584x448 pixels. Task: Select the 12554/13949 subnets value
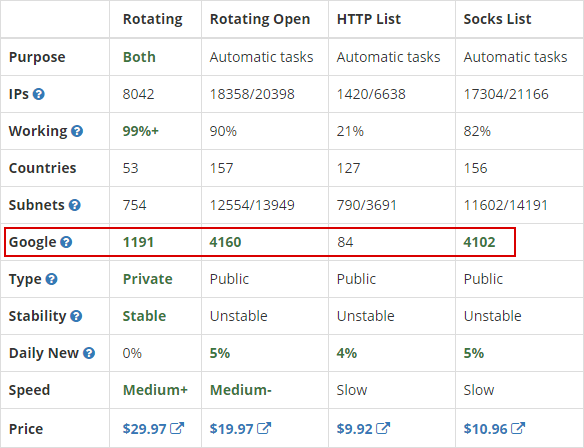(x=252, y=205)
